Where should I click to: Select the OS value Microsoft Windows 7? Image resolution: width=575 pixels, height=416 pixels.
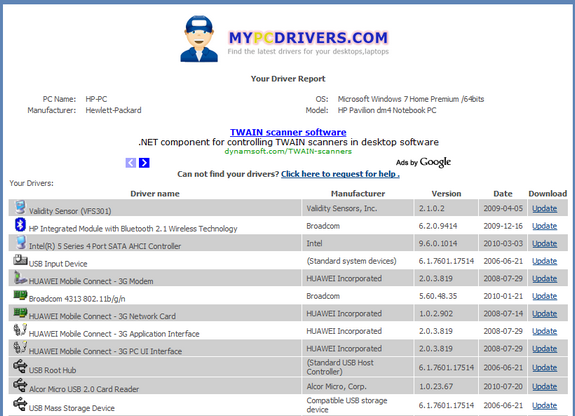pos(411,99)
